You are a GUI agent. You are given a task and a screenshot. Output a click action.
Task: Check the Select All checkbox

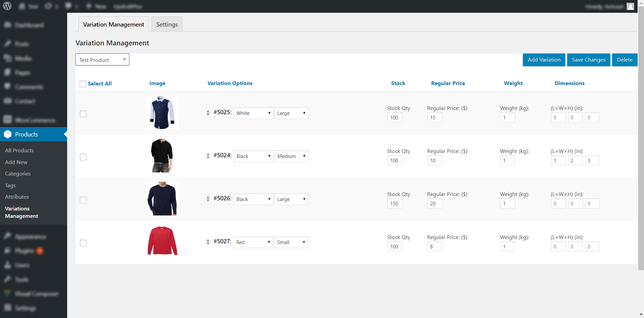click(83, 84)
